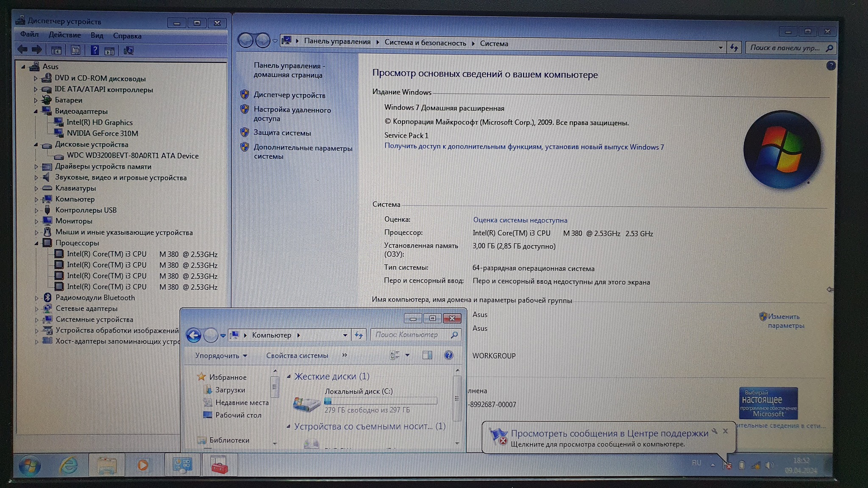Click the Защита системы link
This screenshot has height=488, width=868.
pyautogui.click(x=282, y=133)
